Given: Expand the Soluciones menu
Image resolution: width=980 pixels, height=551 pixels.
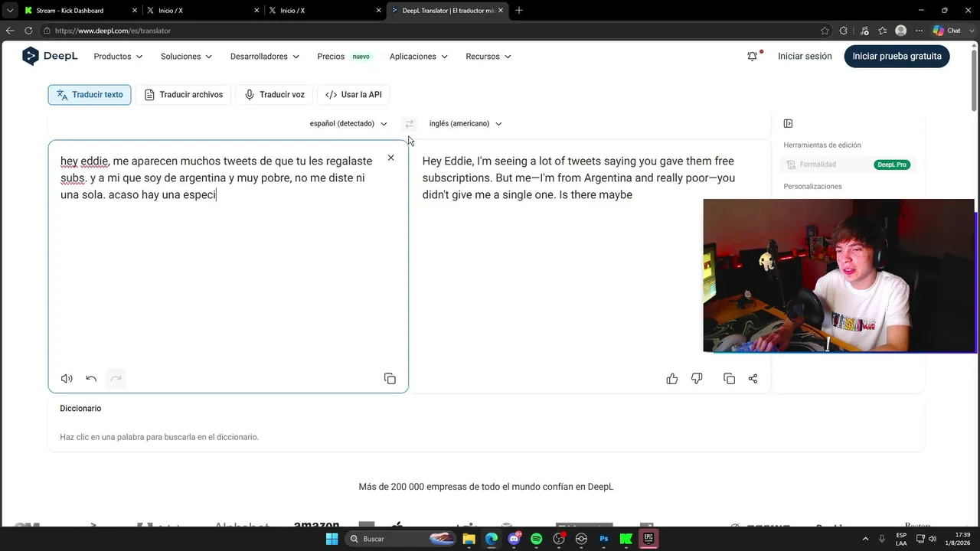Looking at the screenshot, I should coord(186,57).
